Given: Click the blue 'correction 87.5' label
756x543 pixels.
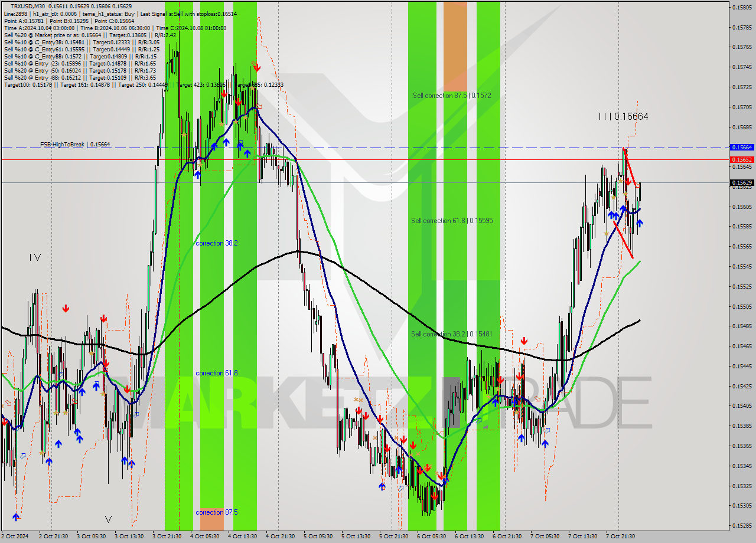Looking at the screenshot, I should (x=217, y=512).
